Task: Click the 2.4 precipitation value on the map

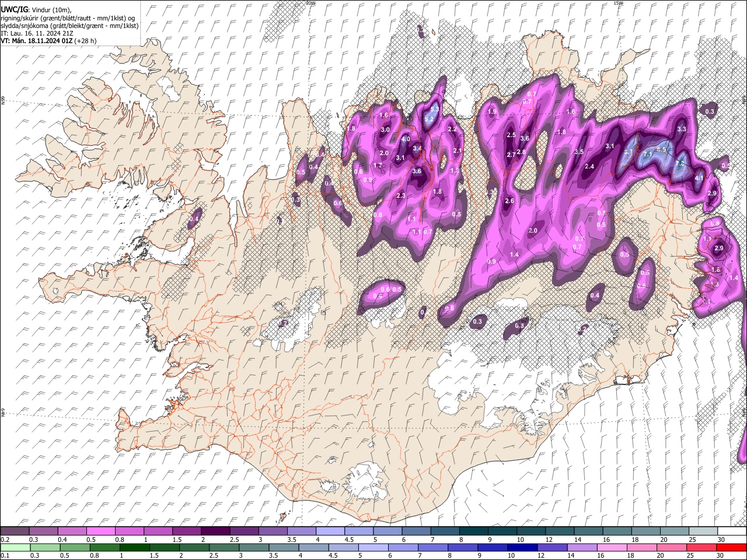Action: pos(589,166)
